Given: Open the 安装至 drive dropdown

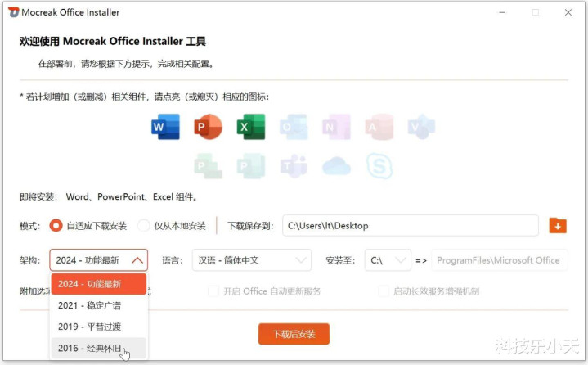Looking at the screenshot, I should pos(388,260).
